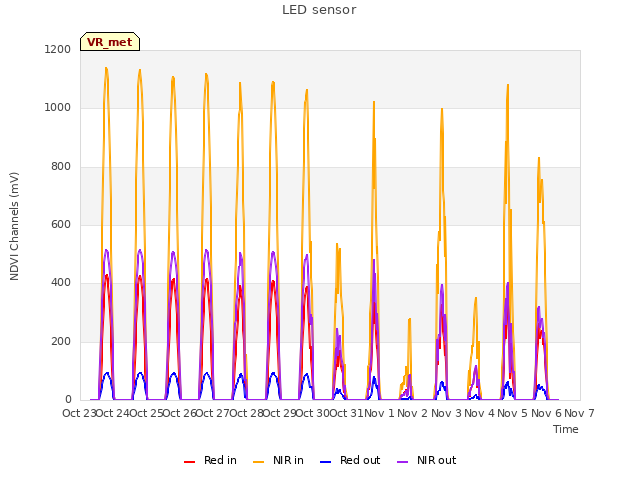640x480 pixels.
Task: Select the chart title 'LED sensor'
Action: coord(319,10)
